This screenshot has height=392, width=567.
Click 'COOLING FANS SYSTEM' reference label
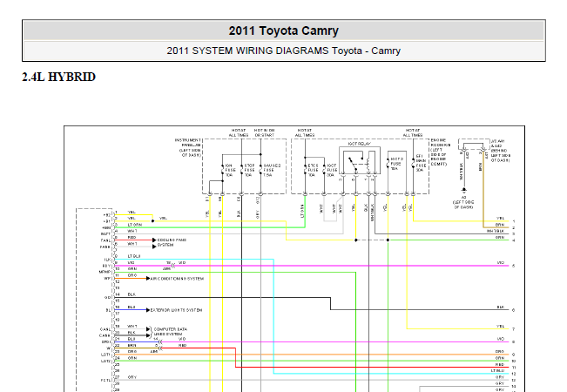(x=171, y=242)
